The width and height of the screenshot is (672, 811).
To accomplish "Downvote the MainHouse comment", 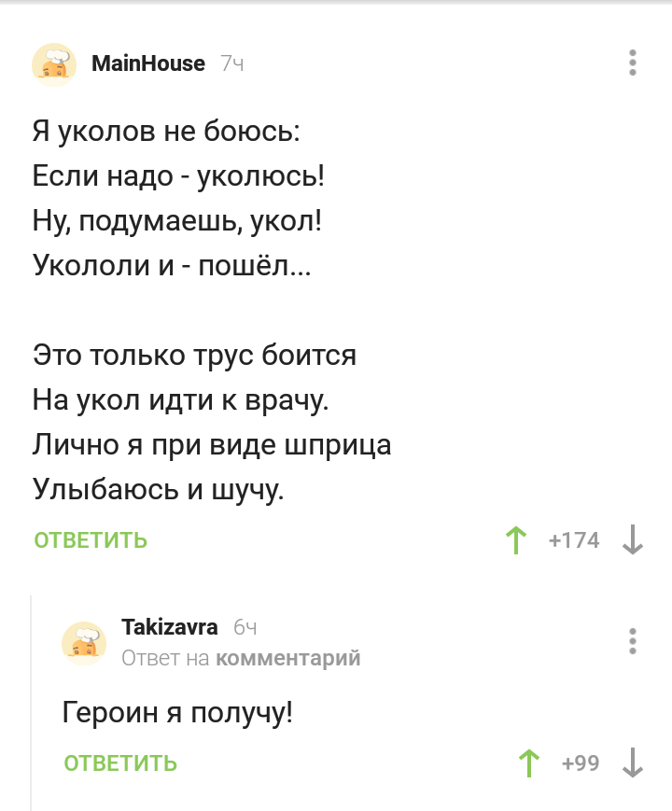I will pyautogui.click(x=632, y=539).
